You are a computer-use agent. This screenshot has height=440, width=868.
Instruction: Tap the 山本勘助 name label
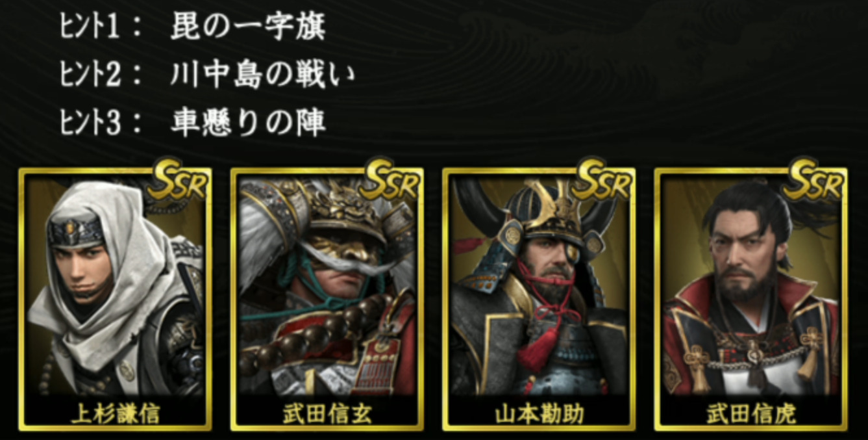(x=539, y=413)
